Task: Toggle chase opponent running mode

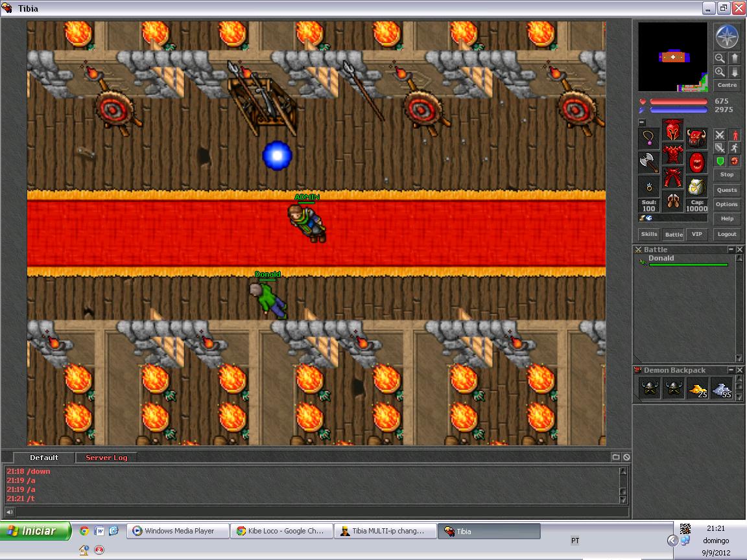Action: click(735, 148)
